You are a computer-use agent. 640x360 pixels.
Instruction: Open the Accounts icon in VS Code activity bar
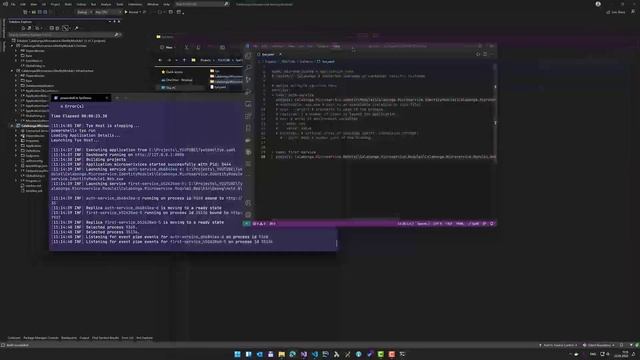248,203
